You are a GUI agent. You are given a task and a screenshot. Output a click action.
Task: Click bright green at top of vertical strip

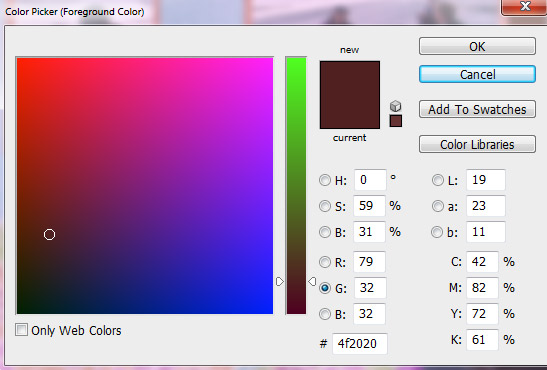click(x=296, y=60)
